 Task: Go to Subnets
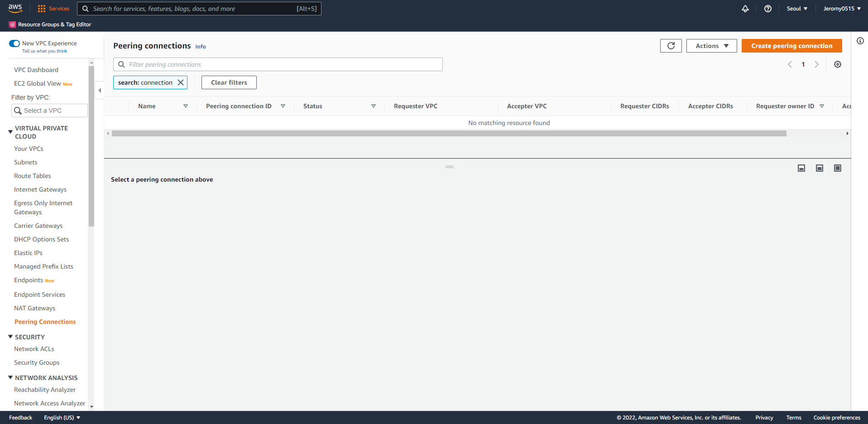[x=26, y=162]
